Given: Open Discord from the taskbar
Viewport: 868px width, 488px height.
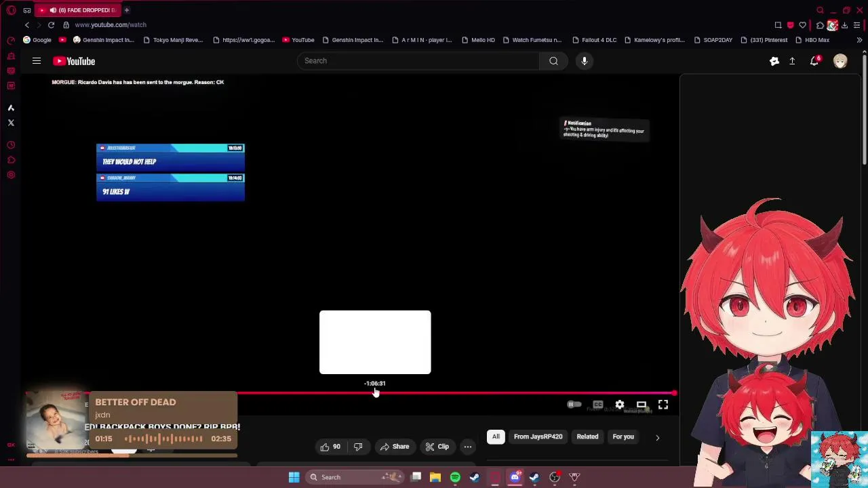Looking at the screenshot, I should pyautogui.click(x=515, y=477).
